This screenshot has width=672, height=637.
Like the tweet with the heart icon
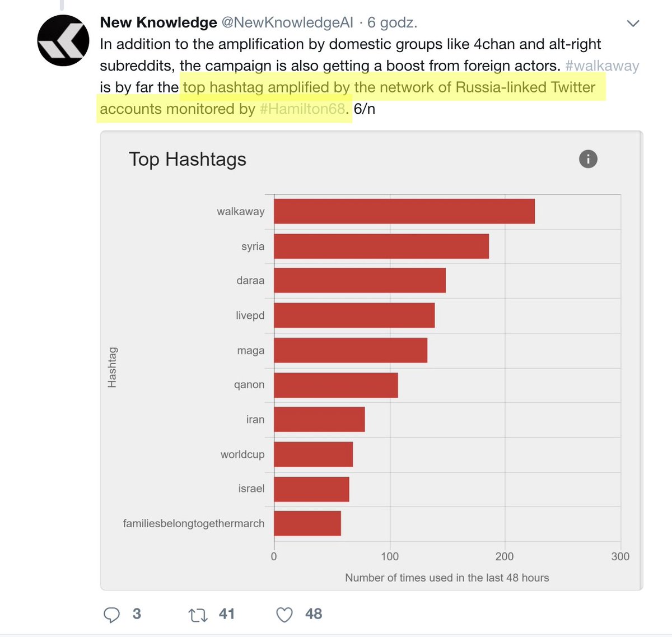pos(284,615)
